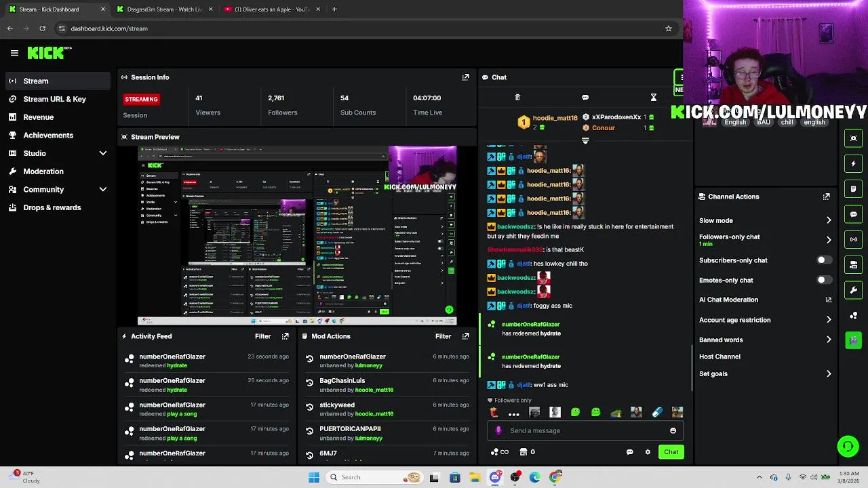Click the wrench icon in right sidebar
Viewport: 868px width, 488px height.
tap(854, 290)
